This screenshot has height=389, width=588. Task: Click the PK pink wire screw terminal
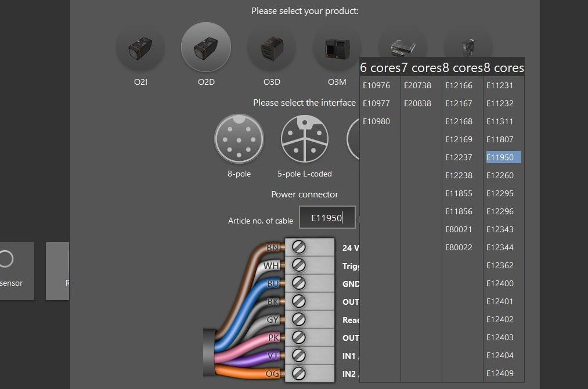(299, 337)
